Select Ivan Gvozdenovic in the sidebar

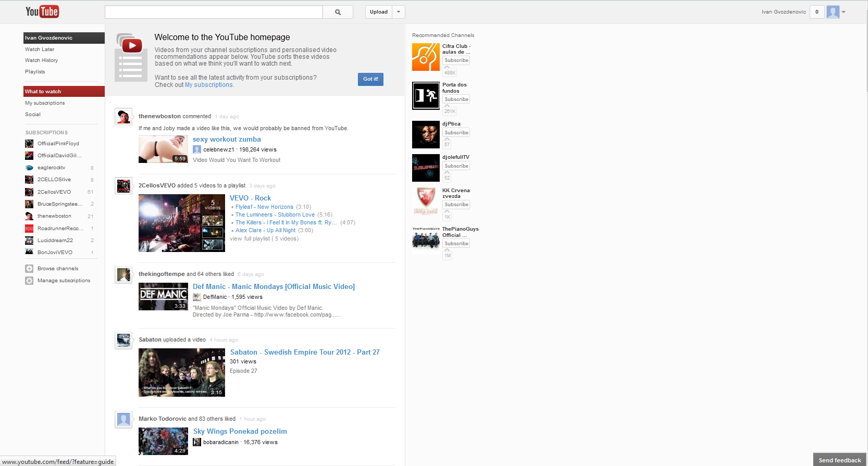point(64,38)
